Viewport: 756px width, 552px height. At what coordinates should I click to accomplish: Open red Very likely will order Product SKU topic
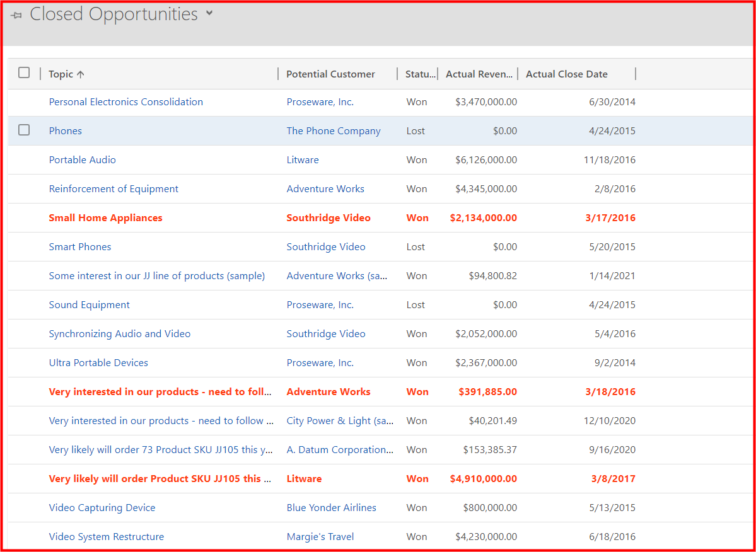[161, 479]
